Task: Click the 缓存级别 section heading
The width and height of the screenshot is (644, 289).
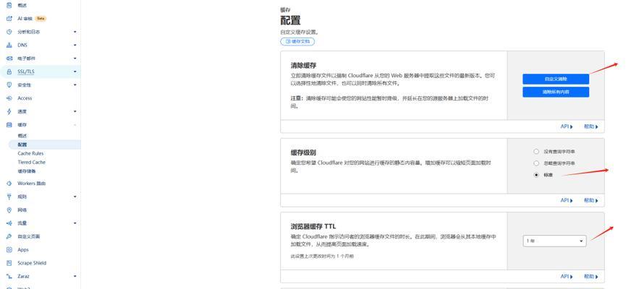Action: click(x=303, y=153)
